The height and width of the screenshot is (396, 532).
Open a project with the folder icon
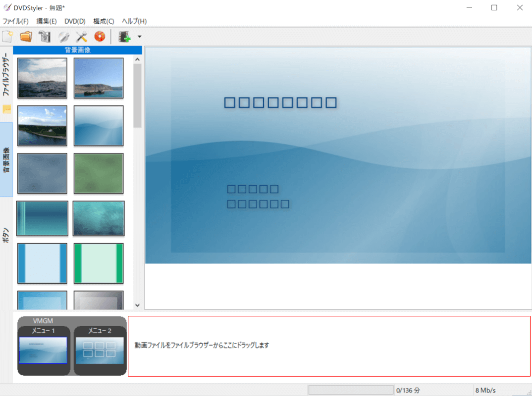(x=26, y=37)
